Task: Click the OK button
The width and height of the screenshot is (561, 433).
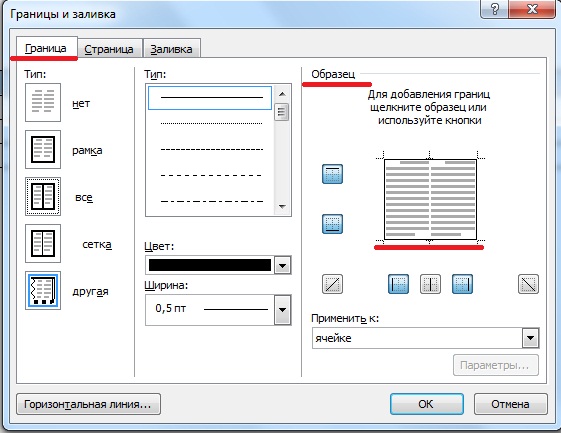Action: click(426, 404)
